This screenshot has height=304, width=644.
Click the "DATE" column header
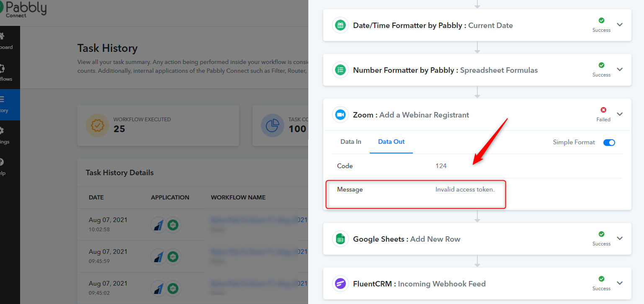[x=96, y=197]
